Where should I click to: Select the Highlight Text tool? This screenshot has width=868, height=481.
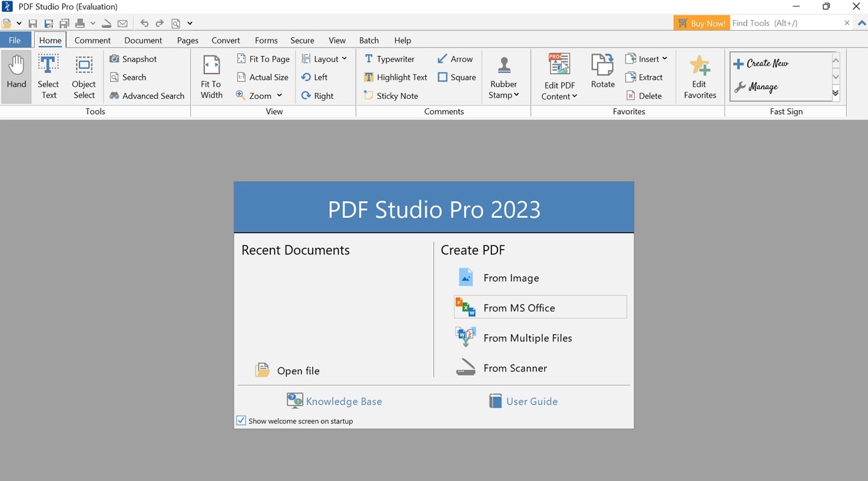(395, 77)
